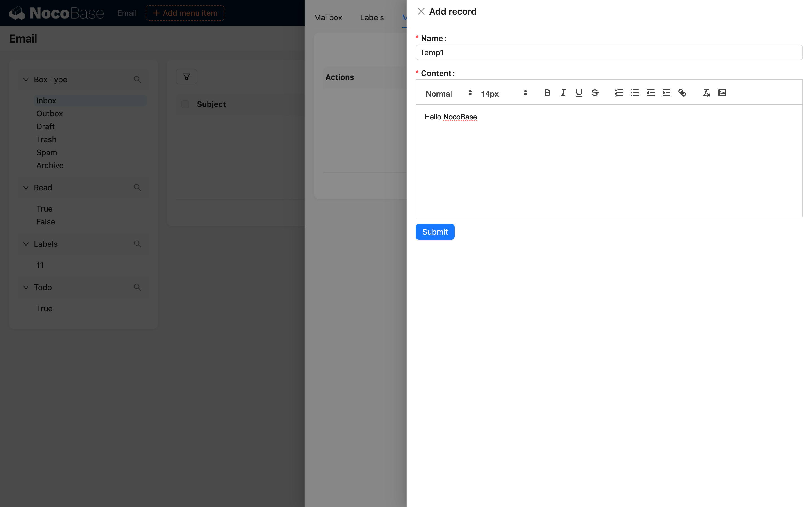
Task: Insert a hyperlink in content
Action: [682, 93]
